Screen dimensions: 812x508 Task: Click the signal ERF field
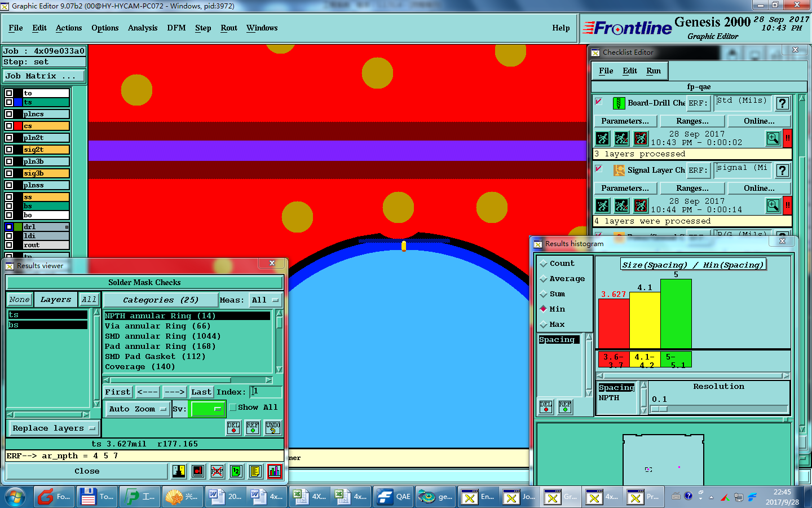pos(742,169)
